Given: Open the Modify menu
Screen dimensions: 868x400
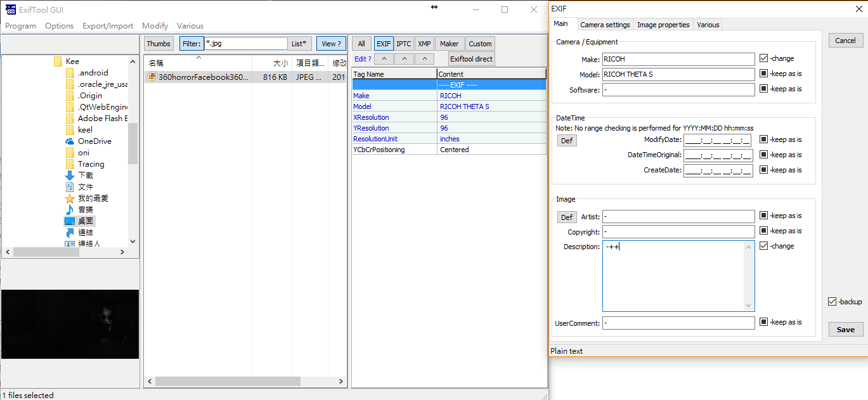Looking at the screenshot, I should pyautogui.click(x=155, y=26).
